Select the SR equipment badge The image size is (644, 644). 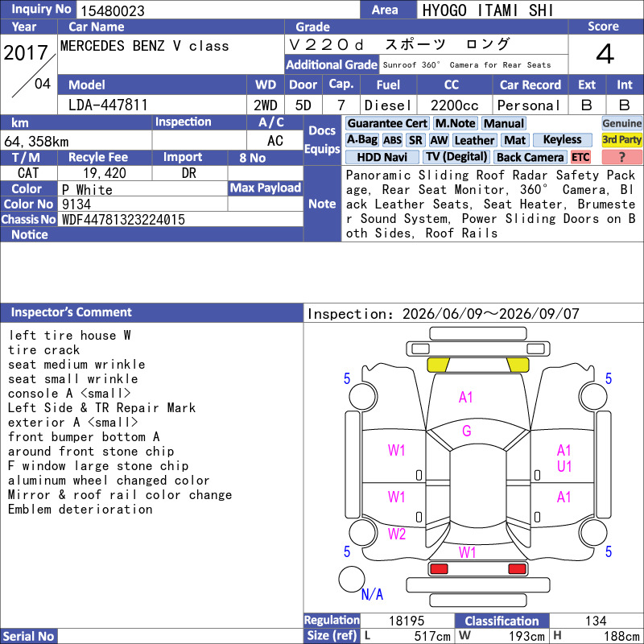[415, 140]
